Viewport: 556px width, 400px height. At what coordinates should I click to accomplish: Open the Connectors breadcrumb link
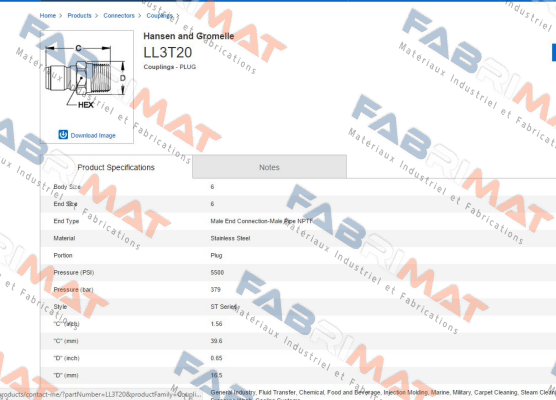tap(119, 16)
